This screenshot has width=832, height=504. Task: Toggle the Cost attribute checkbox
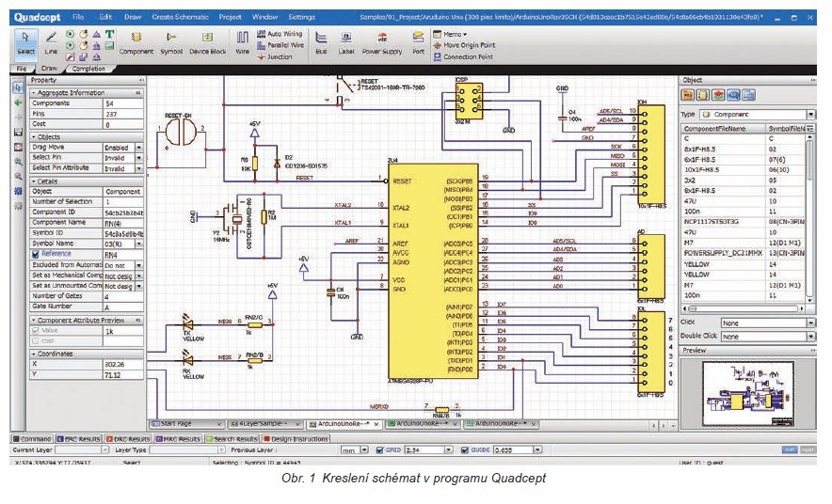(x=36, y=341)
